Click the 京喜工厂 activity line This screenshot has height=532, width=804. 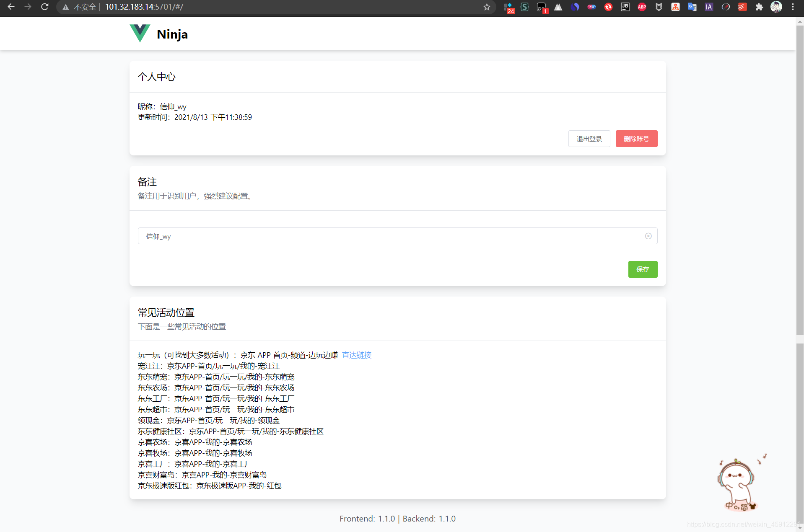coord(195,464)
